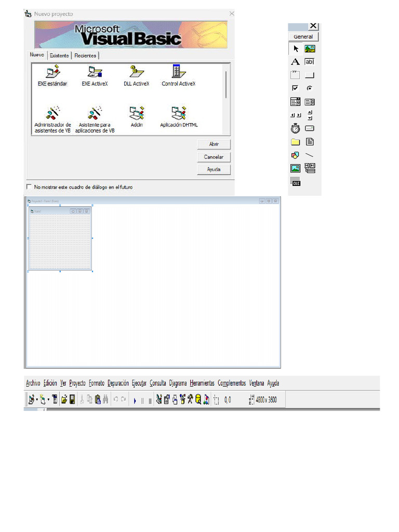
Task: Choose Addin project type
Action: (x=137, y=117)
